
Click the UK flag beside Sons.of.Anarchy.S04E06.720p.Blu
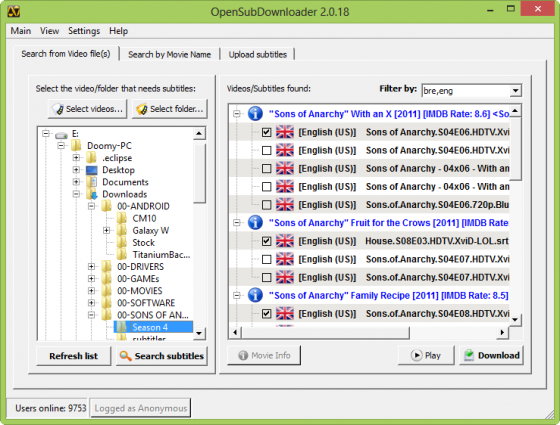(x=285, y=205)
